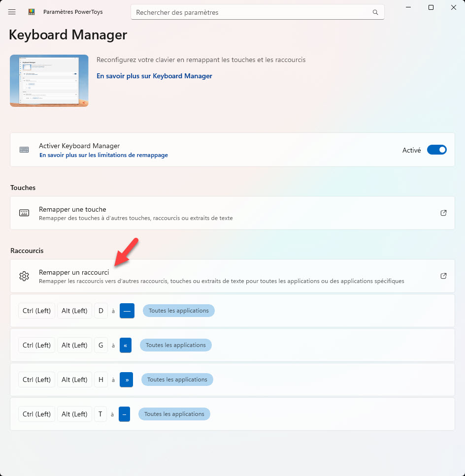465x476 pixels.
Task: Open external window icon for Remapper une touche
Action: click(443, 213)
